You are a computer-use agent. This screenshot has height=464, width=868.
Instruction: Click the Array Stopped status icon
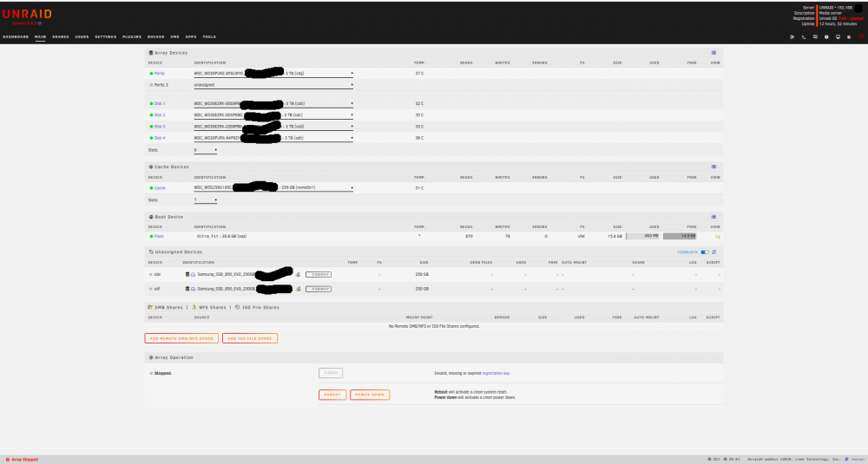tap(7, 460)
